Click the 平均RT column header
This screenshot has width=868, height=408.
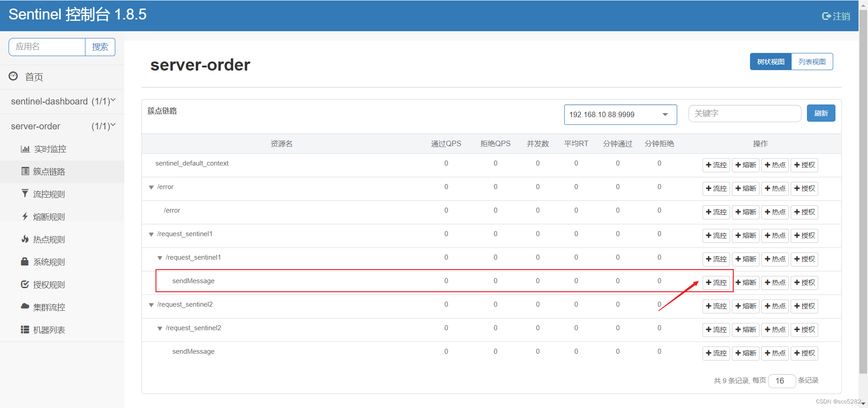pos(576,144)
